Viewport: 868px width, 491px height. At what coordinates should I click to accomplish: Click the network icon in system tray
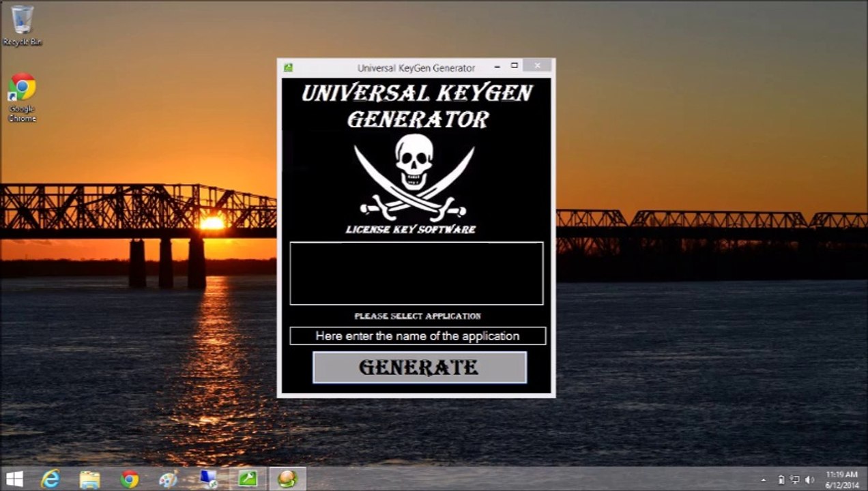tap(795, 480)
